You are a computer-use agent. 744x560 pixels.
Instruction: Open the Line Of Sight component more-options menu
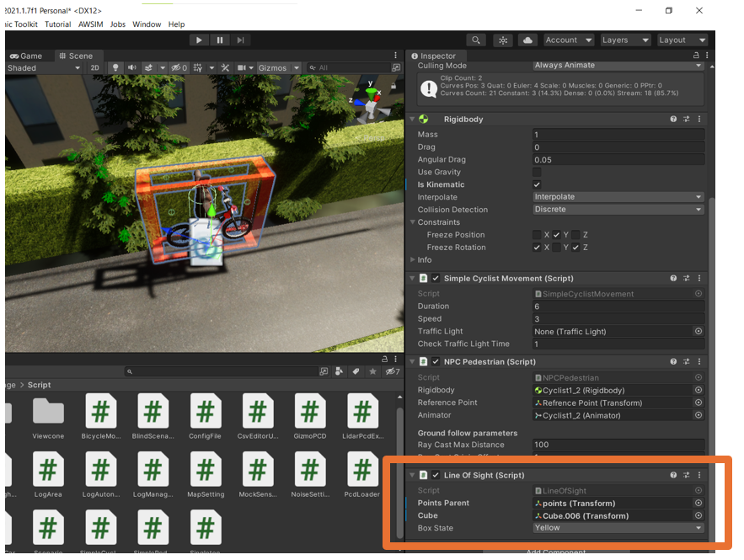[x=699, y=475]
